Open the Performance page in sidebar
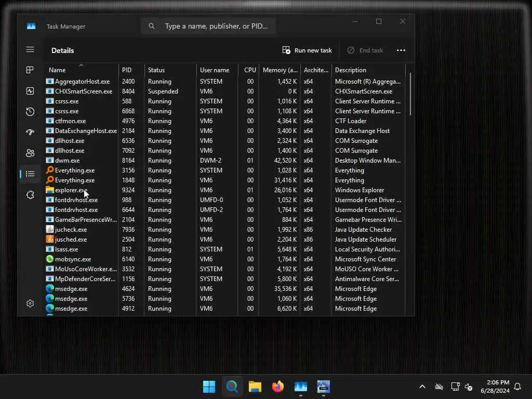Image resolution: width=532 pixels, height=399 pixels. click(x=30, y=91)
